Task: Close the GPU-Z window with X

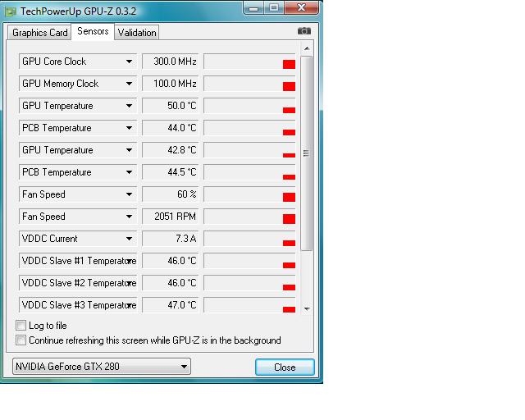Action: point(301,7)
